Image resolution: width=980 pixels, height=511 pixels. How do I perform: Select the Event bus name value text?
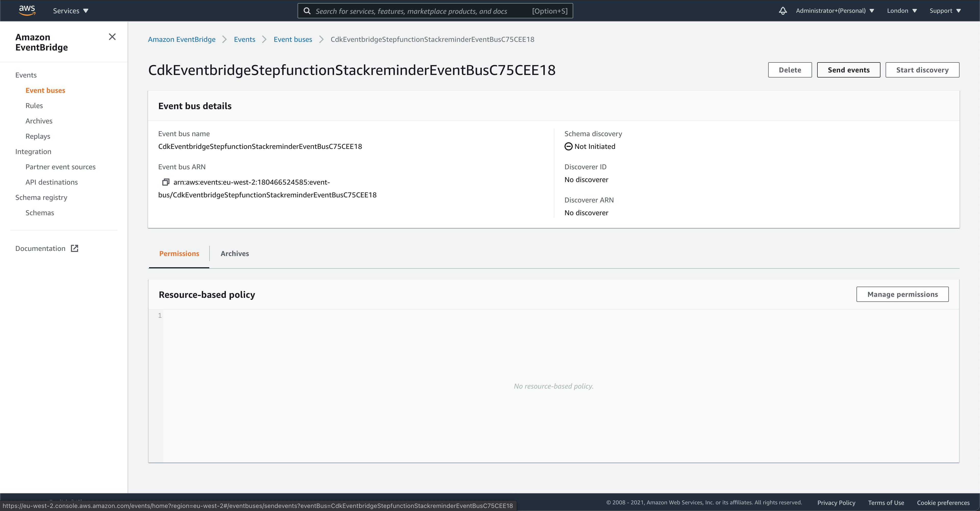tap(260, 146)
